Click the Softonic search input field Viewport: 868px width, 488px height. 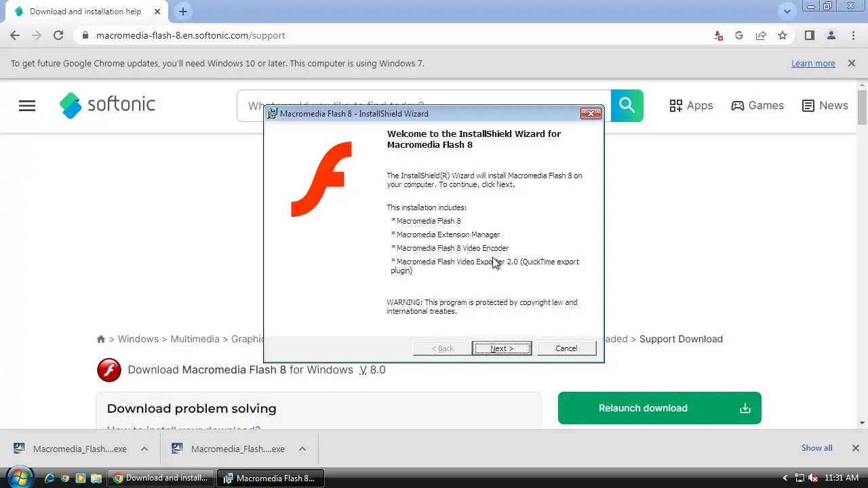point(424,106)
